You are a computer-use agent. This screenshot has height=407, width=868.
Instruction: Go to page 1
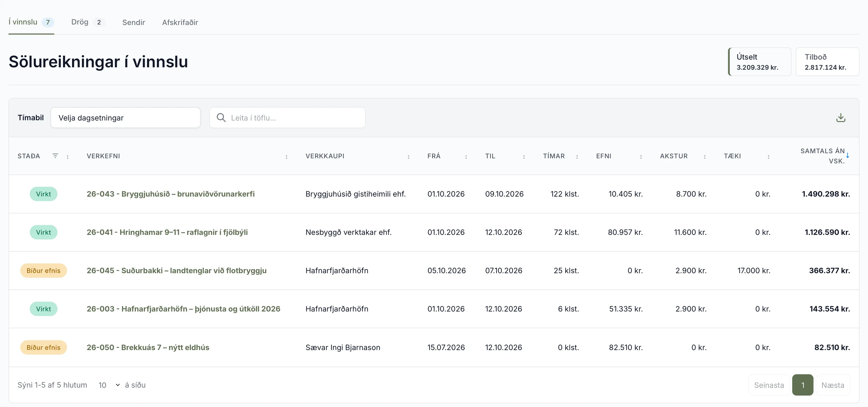coord(803,385)
